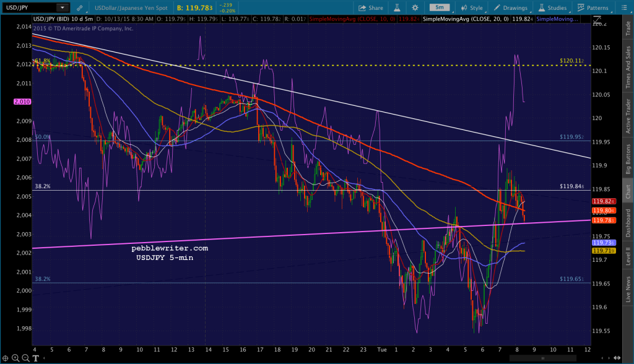The height and width of the screenshot is (364, 634).
Task: Click the $119.95 Fibonacci level label
Action: [x=571, y=137]
